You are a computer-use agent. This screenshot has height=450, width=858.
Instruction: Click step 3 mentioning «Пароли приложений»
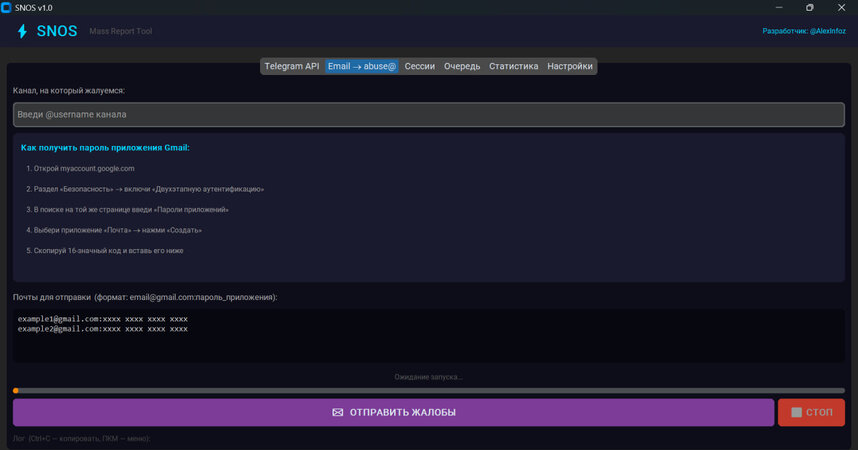click(x=127, y=210)
